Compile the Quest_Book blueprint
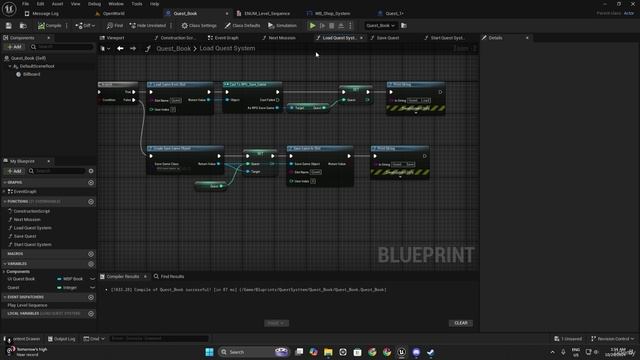The width and height of the screenshot is (640, 360). tap(49, 26)
